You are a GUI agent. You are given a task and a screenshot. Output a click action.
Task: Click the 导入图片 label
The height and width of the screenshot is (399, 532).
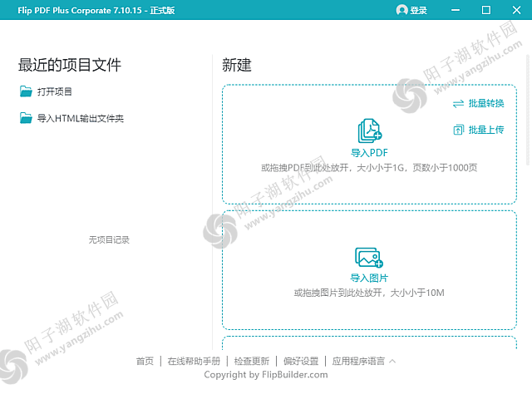click(369, 278)
